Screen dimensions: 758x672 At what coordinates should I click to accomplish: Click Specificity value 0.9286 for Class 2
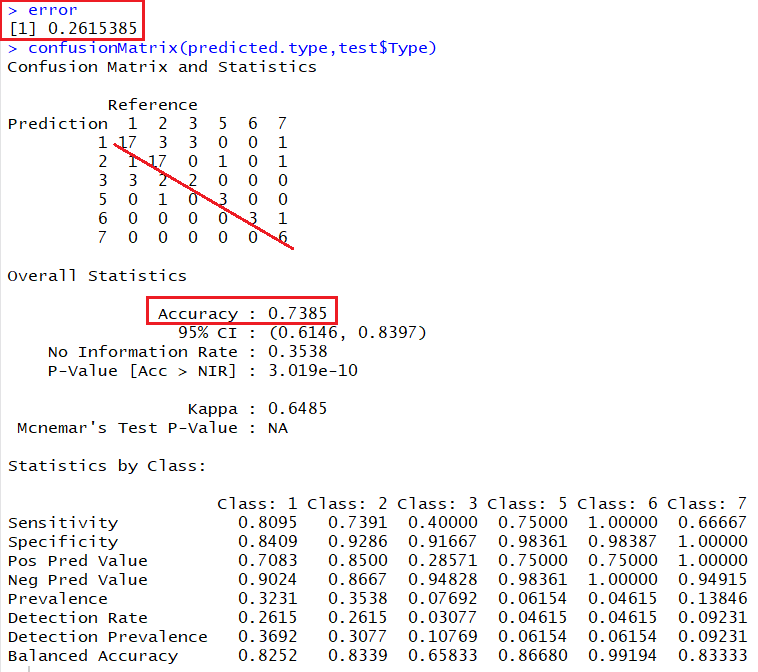click(x=358, y=541)
